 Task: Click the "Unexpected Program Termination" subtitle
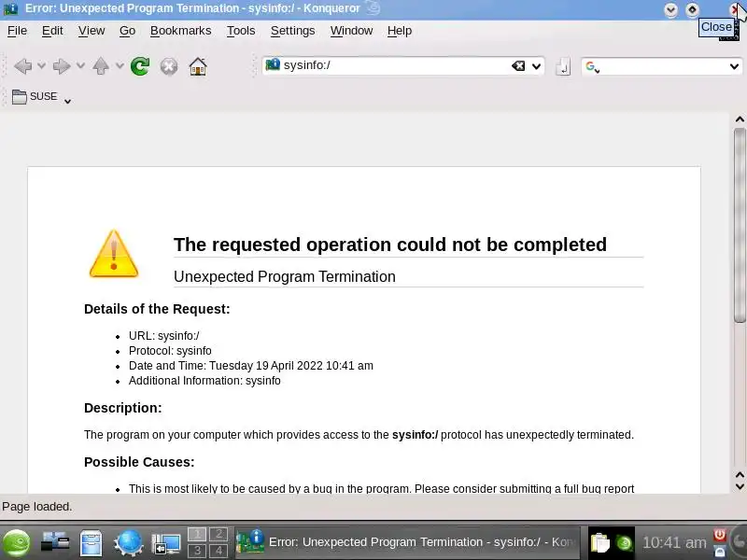point(285,276)
